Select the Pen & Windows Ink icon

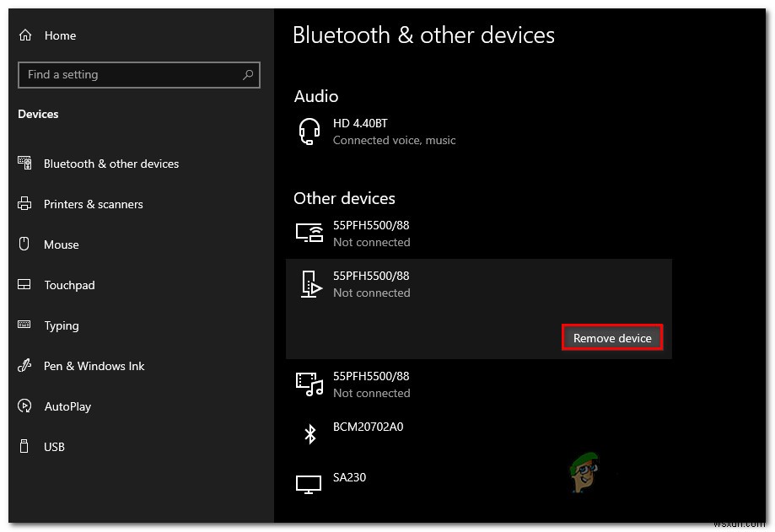[x=24, y=366]
